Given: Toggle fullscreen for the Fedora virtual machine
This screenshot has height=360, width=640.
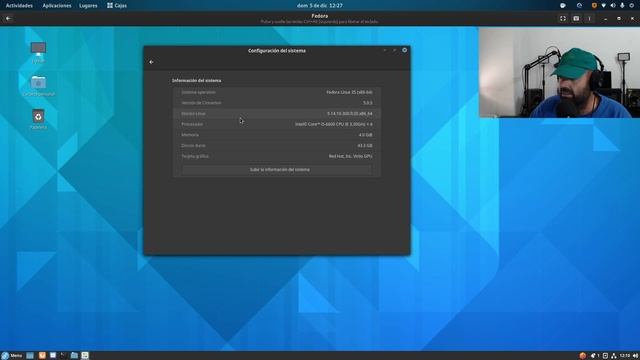Looking at the screenshot, I should [563, 18].
